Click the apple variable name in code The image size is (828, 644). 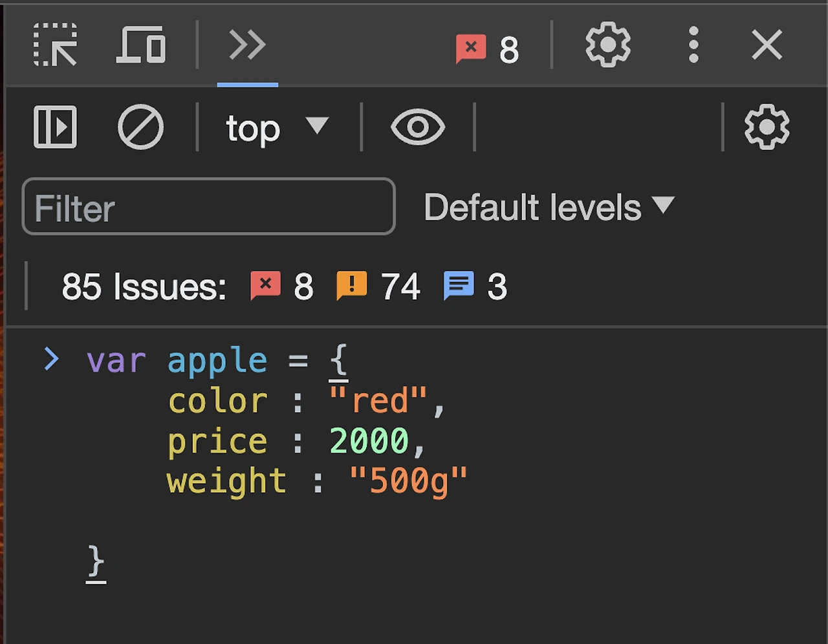click(x=217, y=361)
